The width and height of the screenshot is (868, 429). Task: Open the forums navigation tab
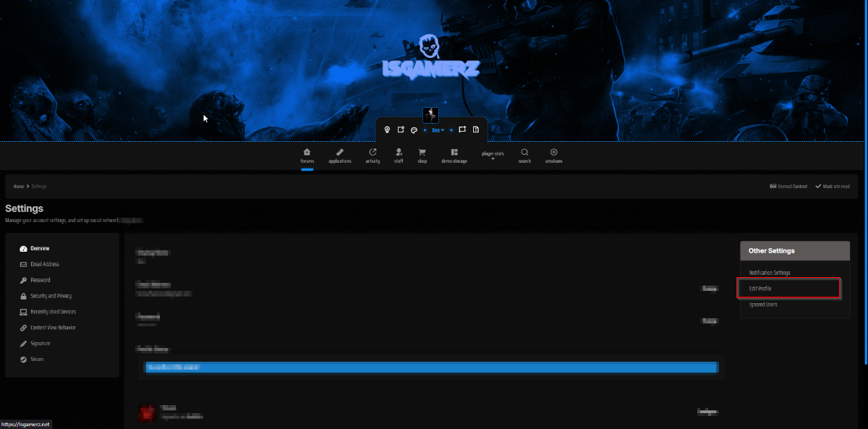[307, 156]
